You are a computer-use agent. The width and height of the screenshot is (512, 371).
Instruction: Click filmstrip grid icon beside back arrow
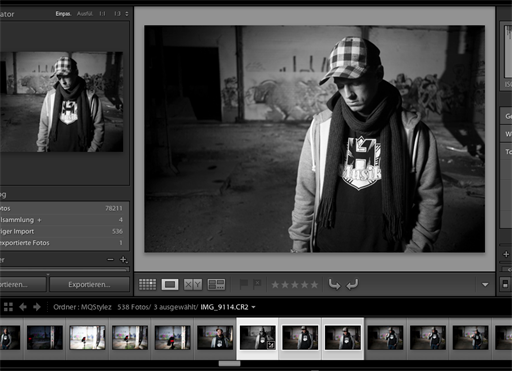point(8,307)
